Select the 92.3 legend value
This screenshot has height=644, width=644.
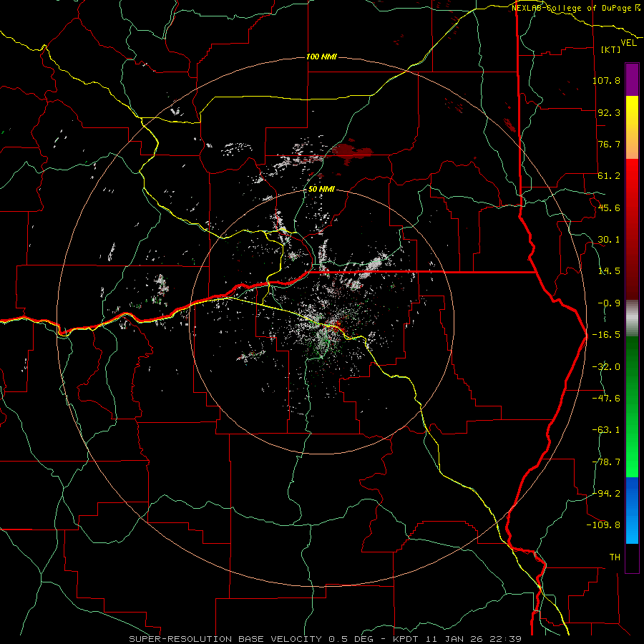pyautogui.click(x=609, y=112)
